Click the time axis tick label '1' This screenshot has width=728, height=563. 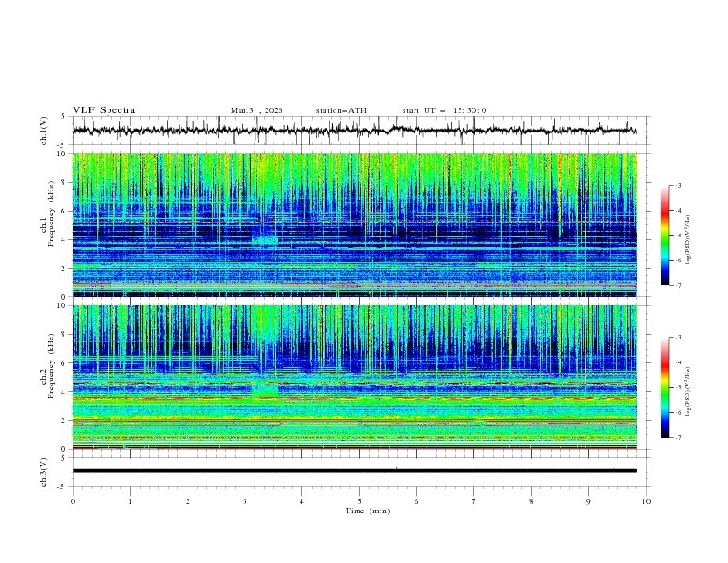click(x=130, y=501)
